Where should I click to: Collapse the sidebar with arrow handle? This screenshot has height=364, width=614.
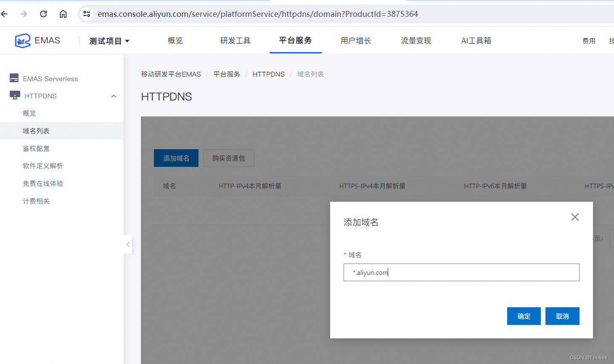tap(128, 244)
